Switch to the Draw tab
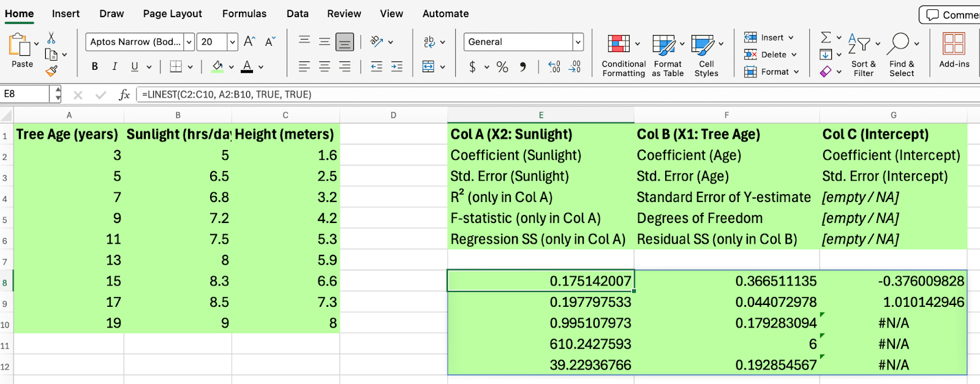 tap(111, 13)
